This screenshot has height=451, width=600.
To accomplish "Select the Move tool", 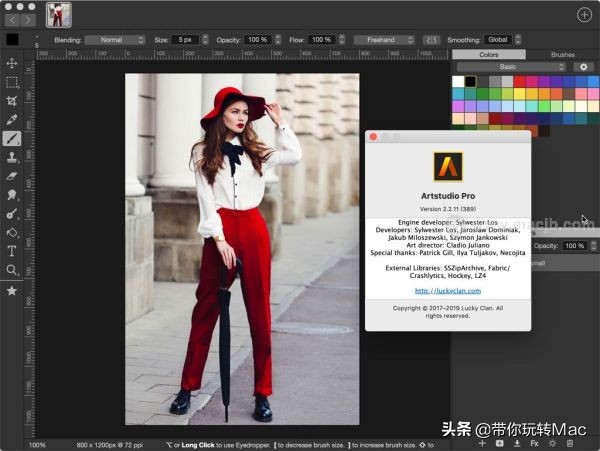I will (12, 64).
